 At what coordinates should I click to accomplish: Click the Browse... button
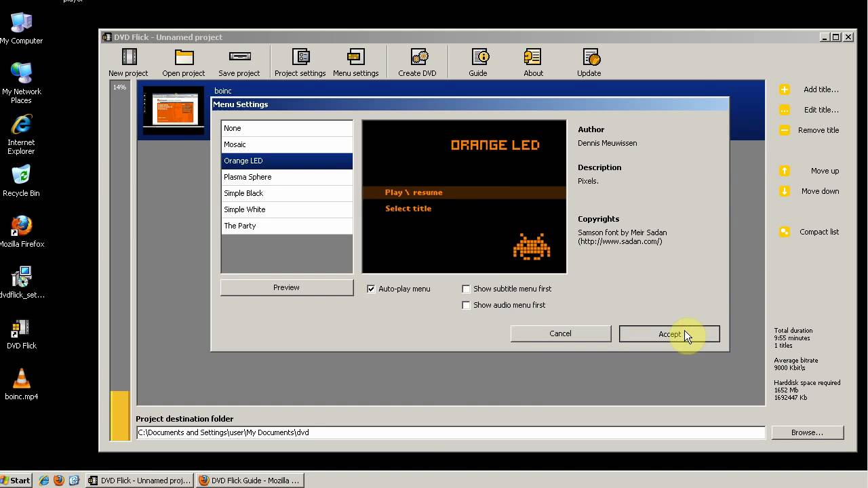coord(807,432)
